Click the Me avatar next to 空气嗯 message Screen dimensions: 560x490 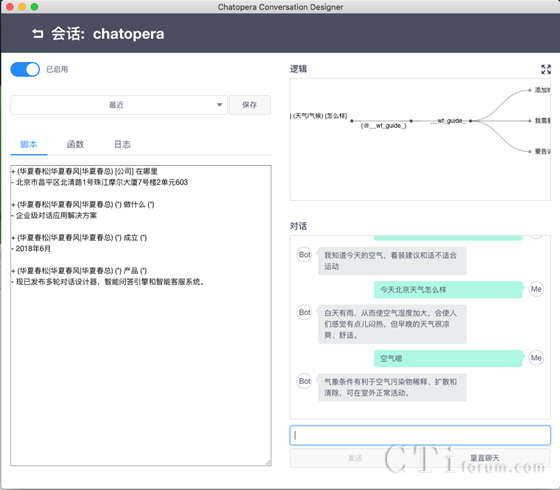pos(536,358)
